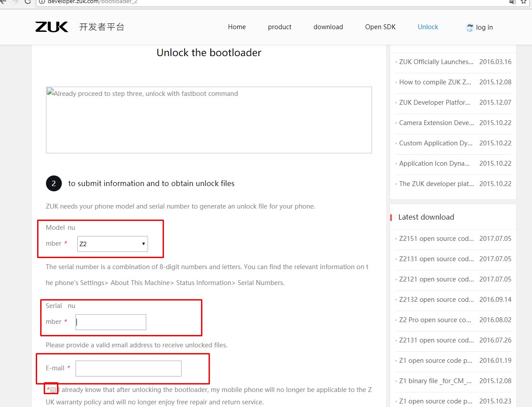This screenshot has height=407, width=532.
Task: Check the warranty acknowledgment checkbox
Action: tap(53, 390)
